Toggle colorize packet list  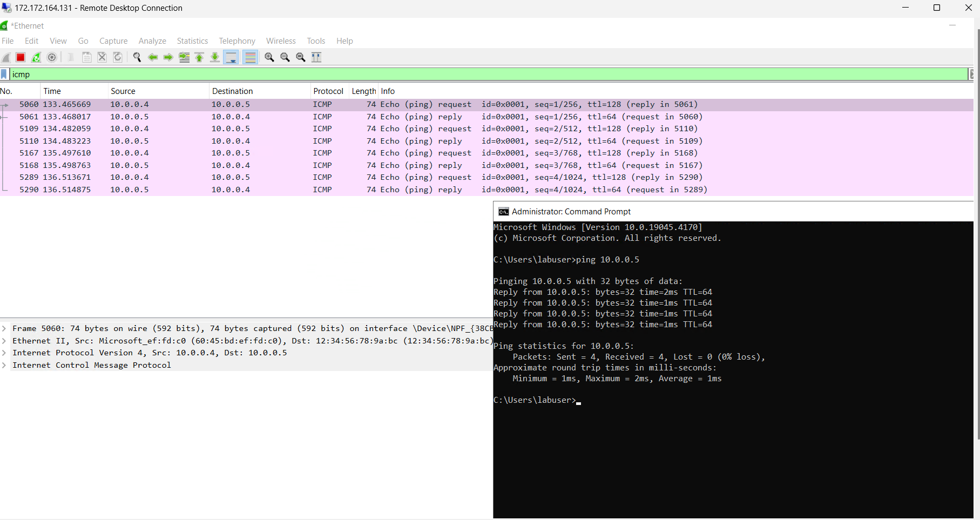250,57
